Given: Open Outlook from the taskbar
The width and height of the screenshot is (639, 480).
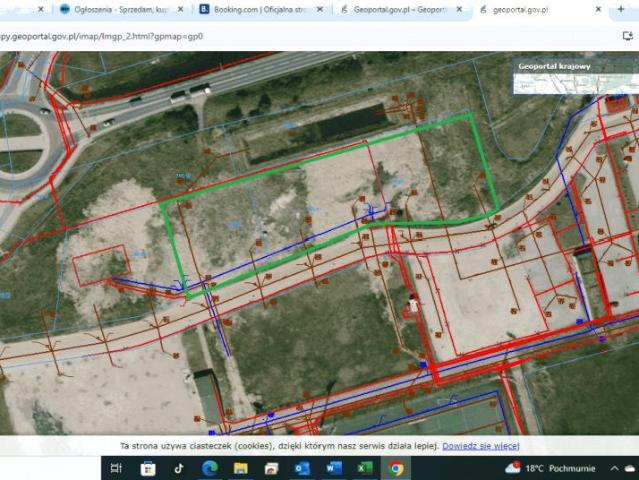Looking at the screenshot, I should 302,468.
